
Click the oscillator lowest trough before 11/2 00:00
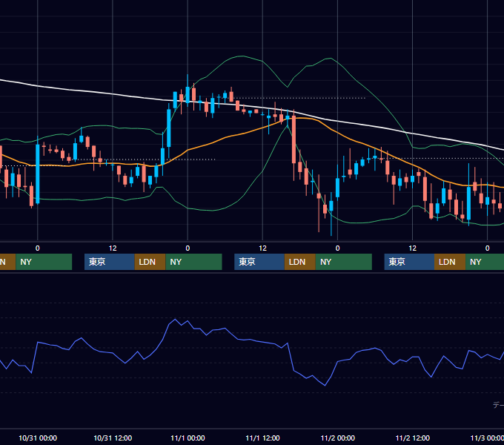(325, 385)
